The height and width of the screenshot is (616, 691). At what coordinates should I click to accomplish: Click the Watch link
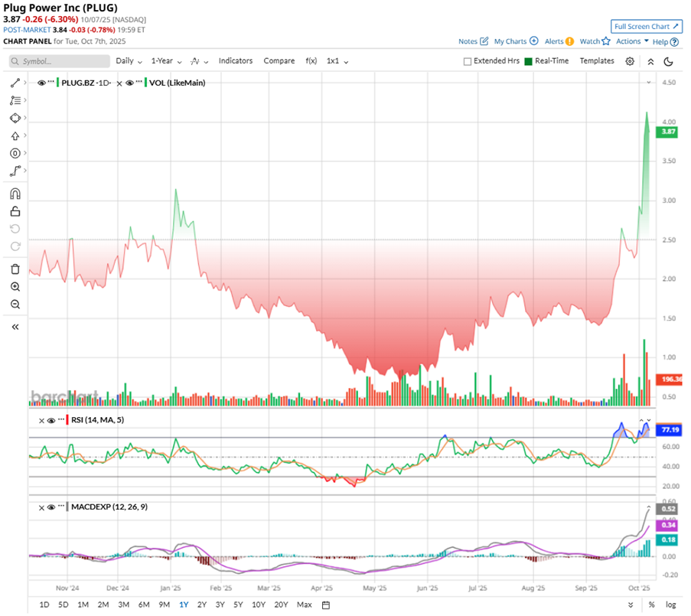pyautogui.click(x=589, y=41)
